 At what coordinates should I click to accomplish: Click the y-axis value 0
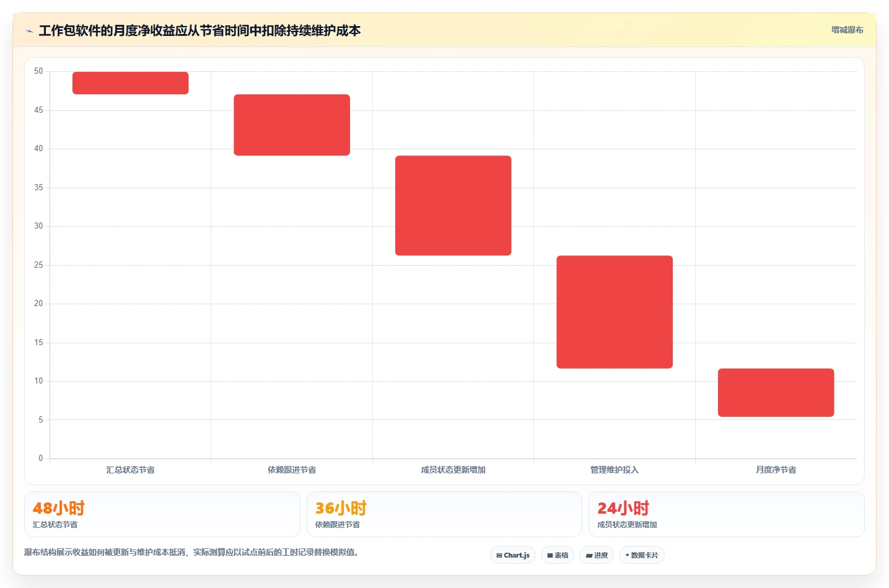41,459
